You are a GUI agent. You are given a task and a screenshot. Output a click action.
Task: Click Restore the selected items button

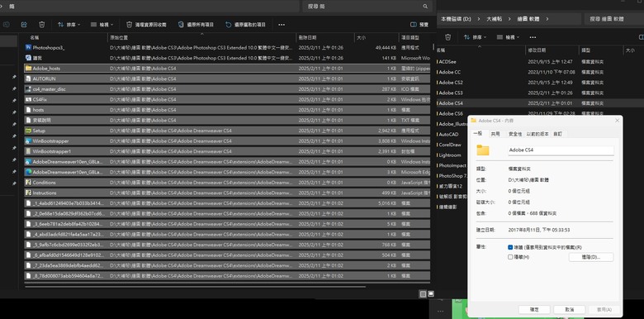tap(245, 25)
